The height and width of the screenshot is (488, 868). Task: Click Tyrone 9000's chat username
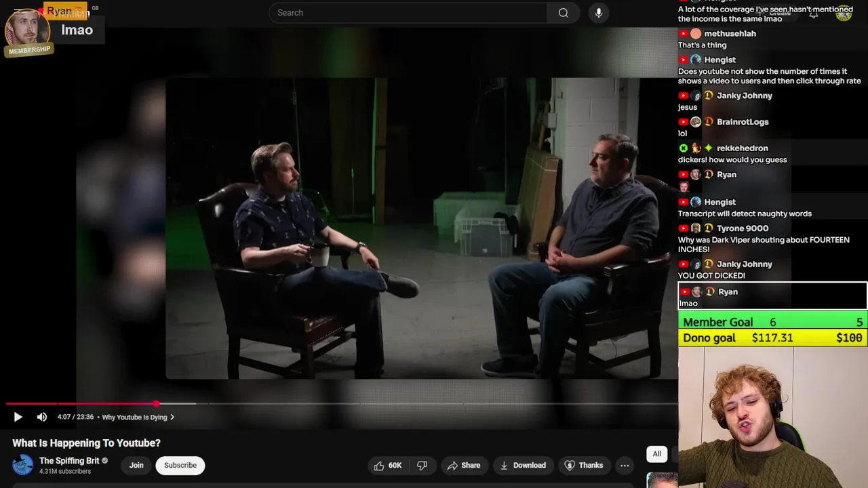(x=743, y=228)
